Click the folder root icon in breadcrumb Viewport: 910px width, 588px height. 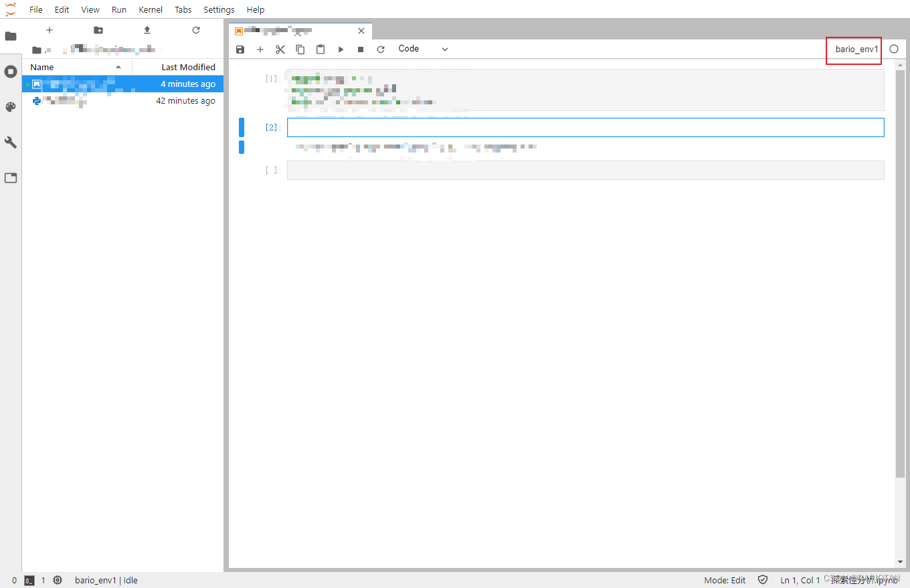pyautogui.click(x=37, y=50)
